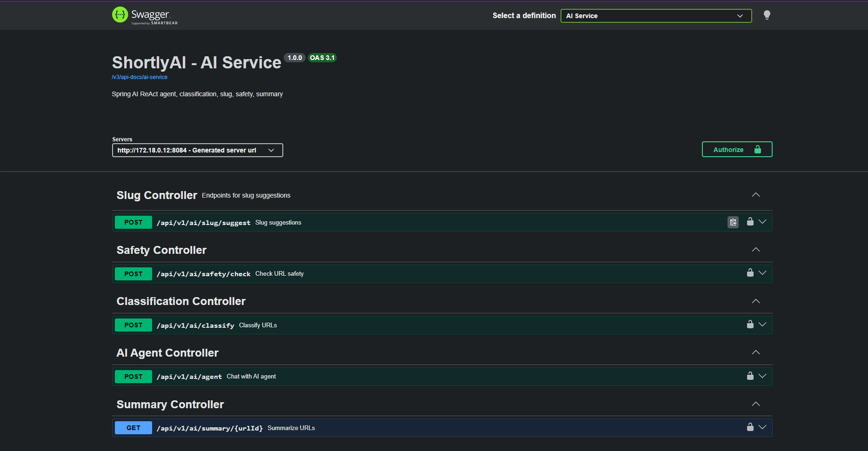The width and height of the screenshot is (868, 451).
Task: Click the POST badge for classify
Action: [134, 325]
